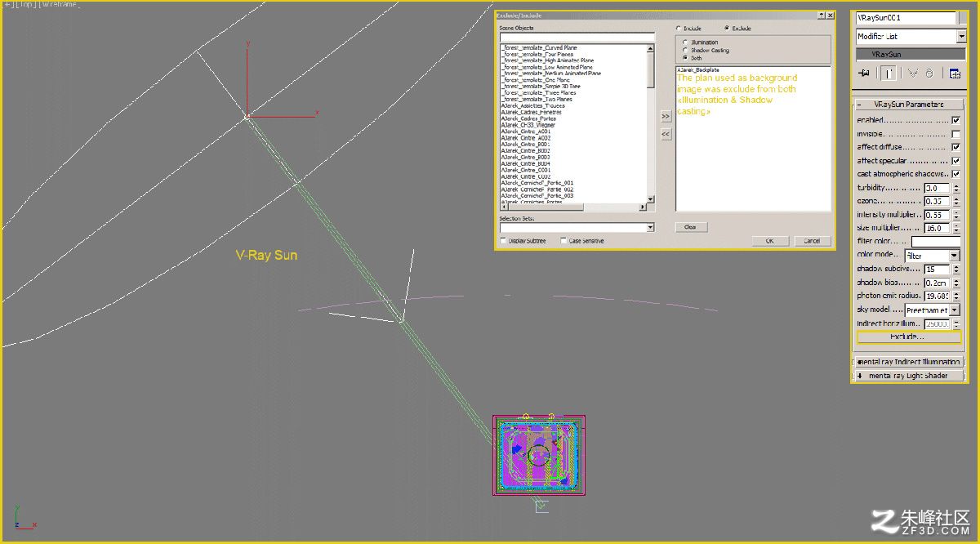Viewport: 980px width, 544px height.
Task: Click the intensity multiplier spinner arrows
Action: [x=955, y=215]
